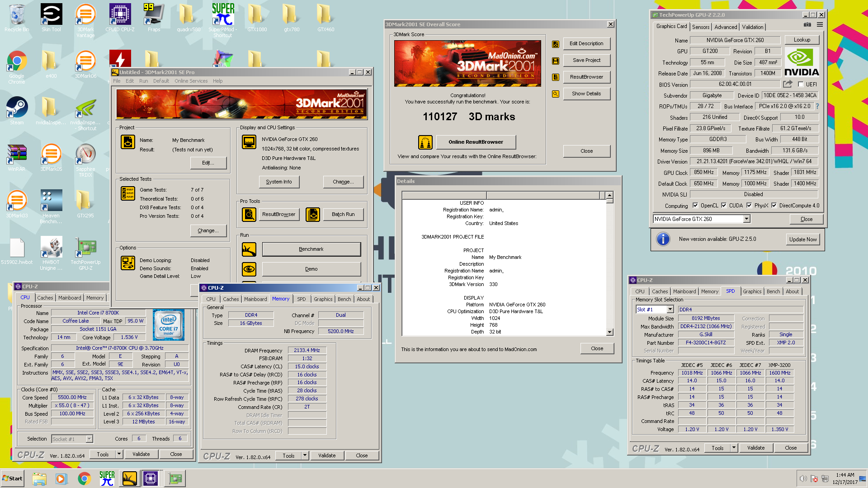The height and width of the screenshot is (488, 868).
Task: Open the Validation tab in GPU-Z
Action: 753,27
